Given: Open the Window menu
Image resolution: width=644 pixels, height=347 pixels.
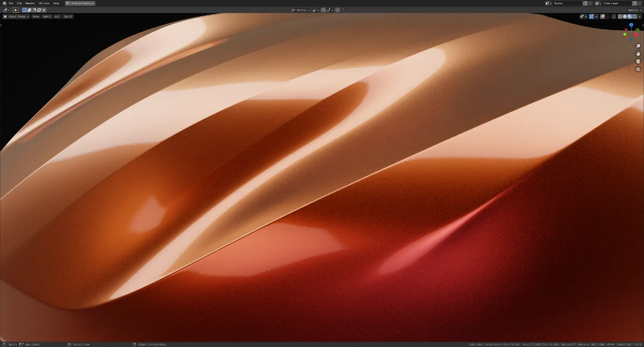Looking at the screenshot, I should (43, 3).
